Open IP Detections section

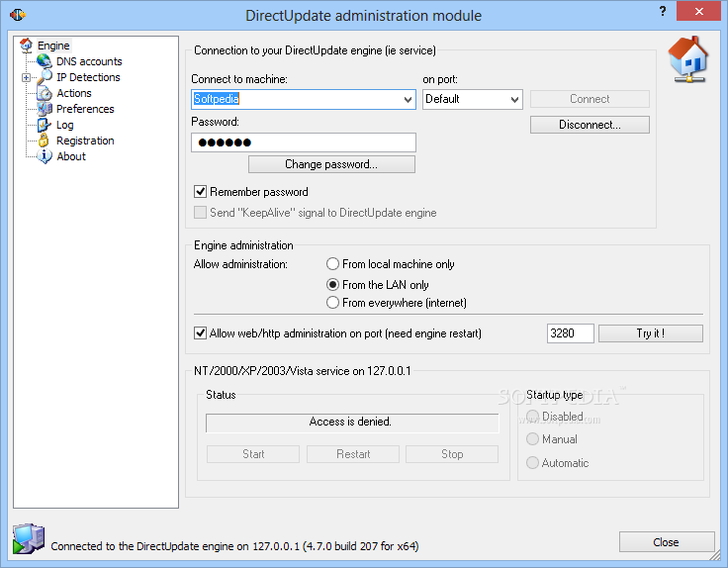coord(88,77)
